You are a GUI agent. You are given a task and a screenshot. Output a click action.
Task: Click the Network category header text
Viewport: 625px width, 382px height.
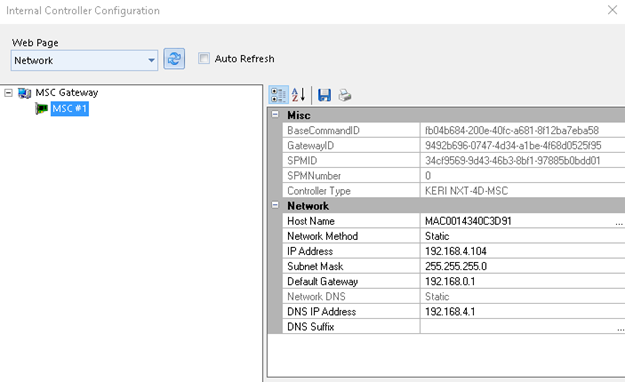308,206
